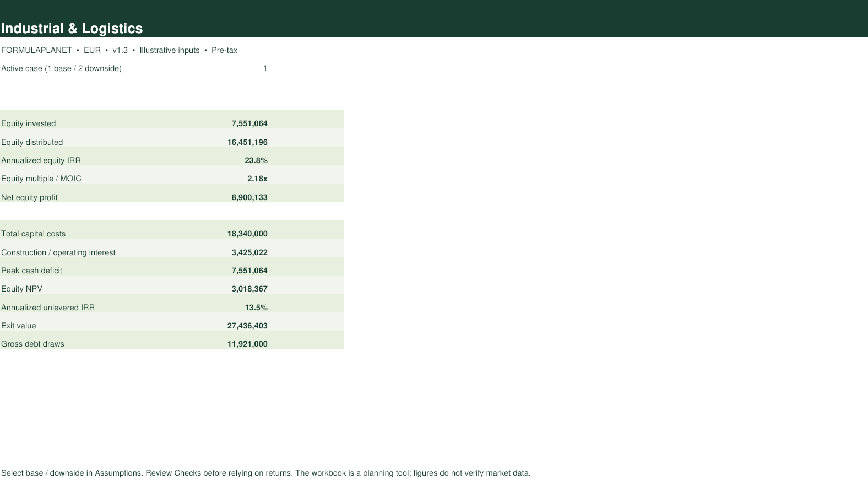The height and width of the screenshot is (496, 868).
Task: Click the 13.5% unlevered IRR value
Action: point(256,308)
